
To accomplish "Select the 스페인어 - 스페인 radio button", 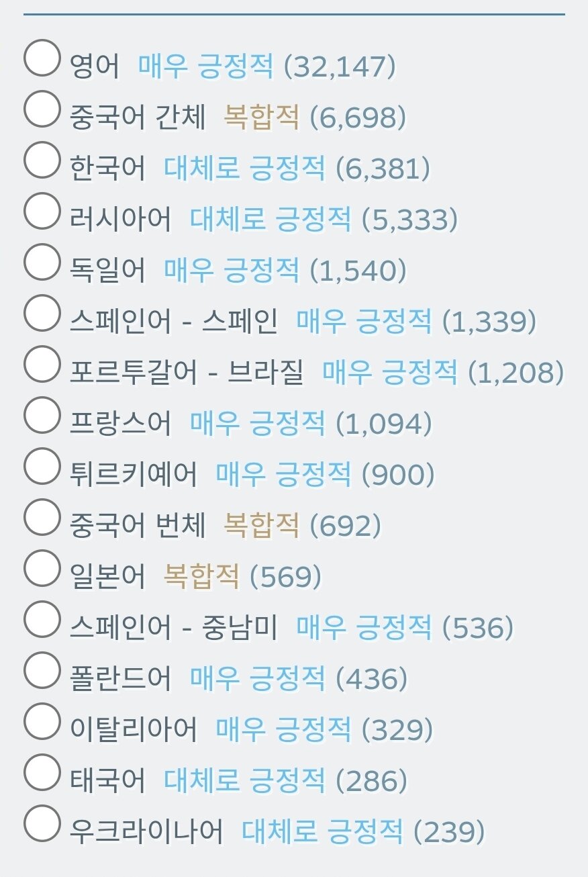I will coord(42,313).
